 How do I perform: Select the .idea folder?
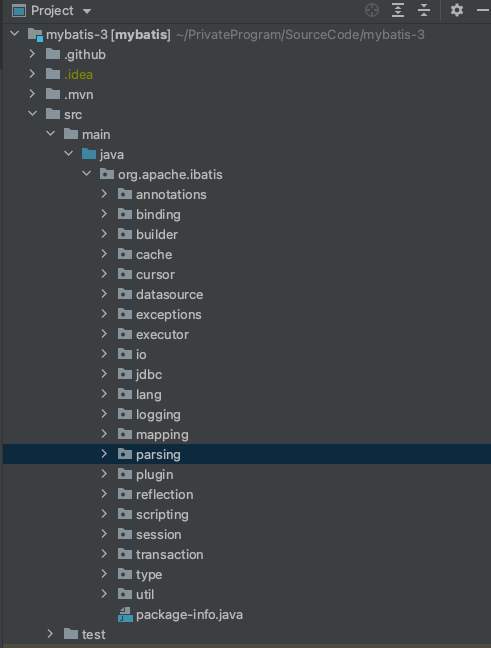[78, 74]
